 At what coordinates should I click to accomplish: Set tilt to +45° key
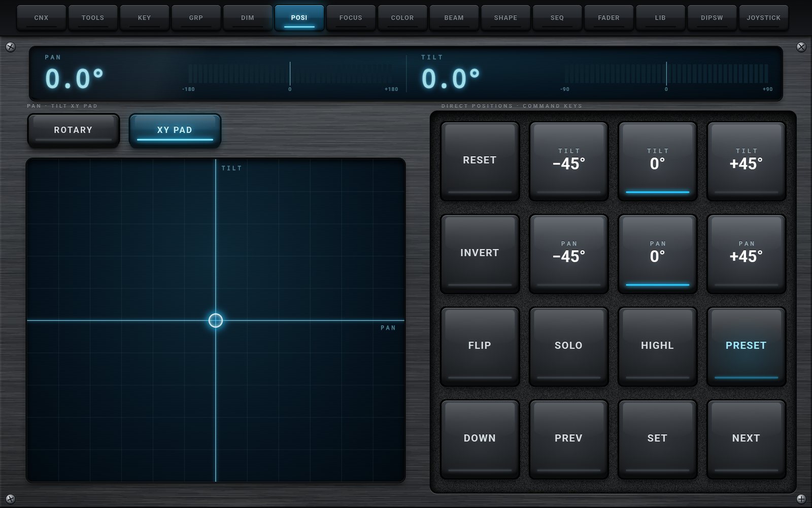pyautogui.click(x=746, y=161)
